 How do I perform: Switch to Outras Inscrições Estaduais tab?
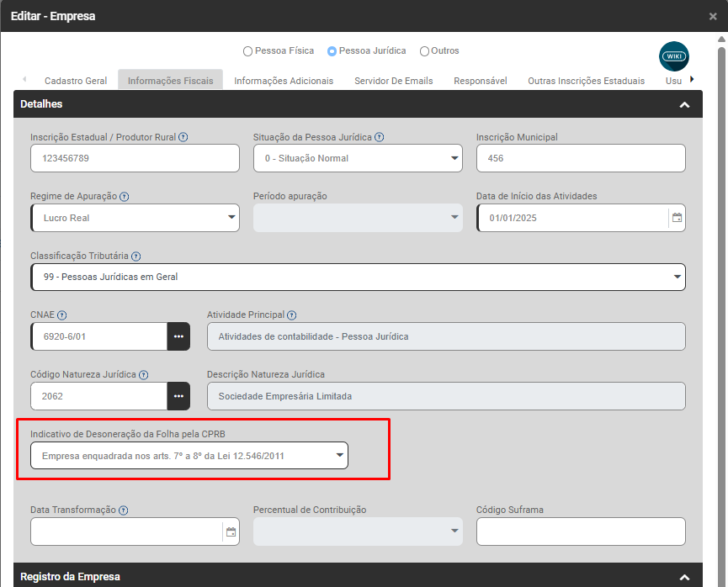(x=587, y=81)
